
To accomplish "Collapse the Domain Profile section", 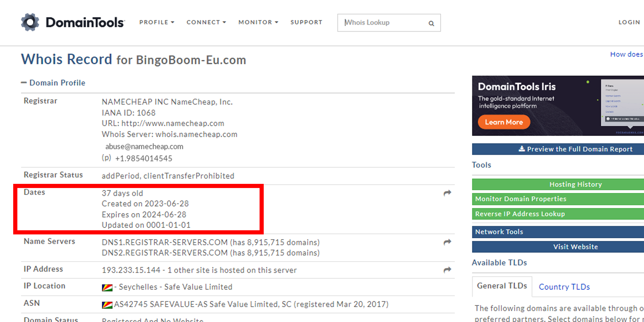I will coord(53,83).
